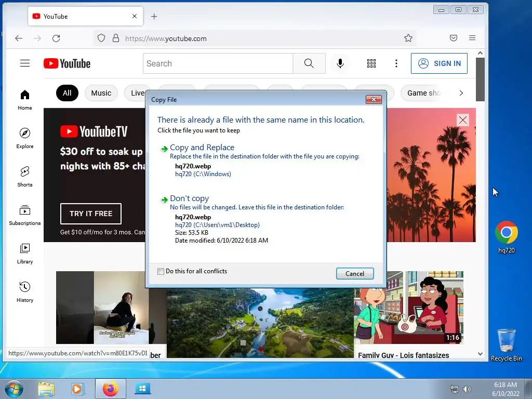This screenshot has height=399, width=532.
Task: Choose the Don't copy option
Action: coord(189,198)
